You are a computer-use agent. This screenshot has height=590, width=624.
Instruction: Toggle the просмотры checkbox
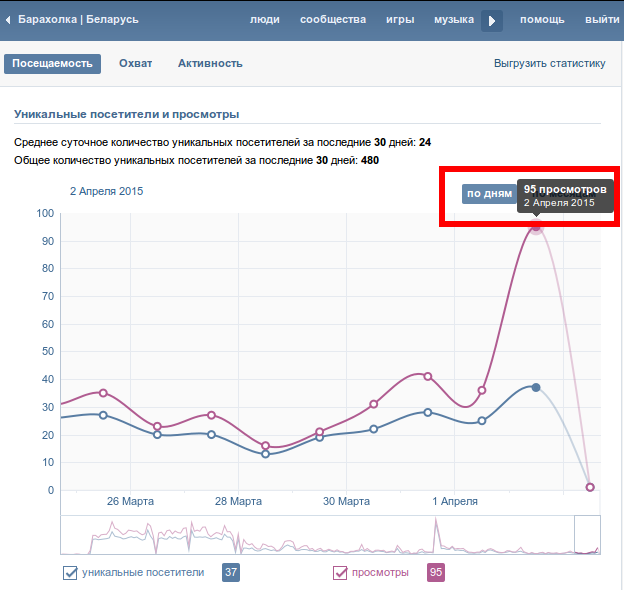pyautogui.click(x=340, y=573)
